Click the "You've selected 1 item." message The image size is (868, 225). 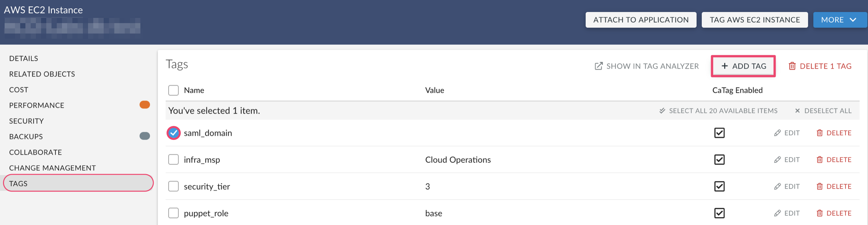coord(214,110)
